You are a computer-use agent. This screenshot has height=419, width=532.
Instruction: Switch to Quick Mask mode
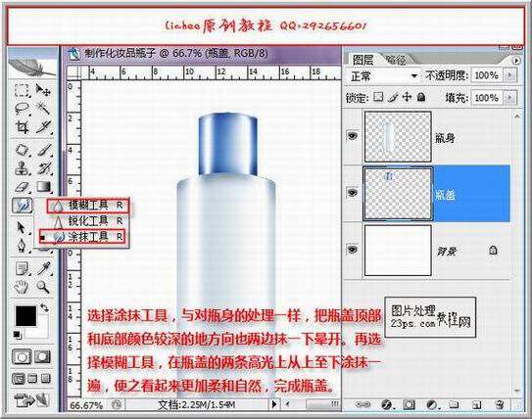click(x=42, y=356)
